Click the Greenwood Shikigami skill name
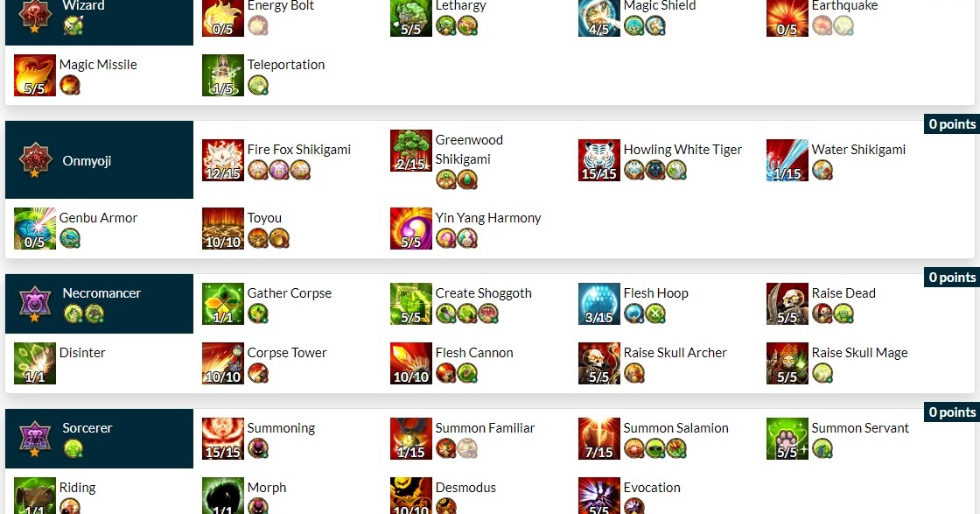The width and height of the screenshot is (980, 514). [469, 150]
